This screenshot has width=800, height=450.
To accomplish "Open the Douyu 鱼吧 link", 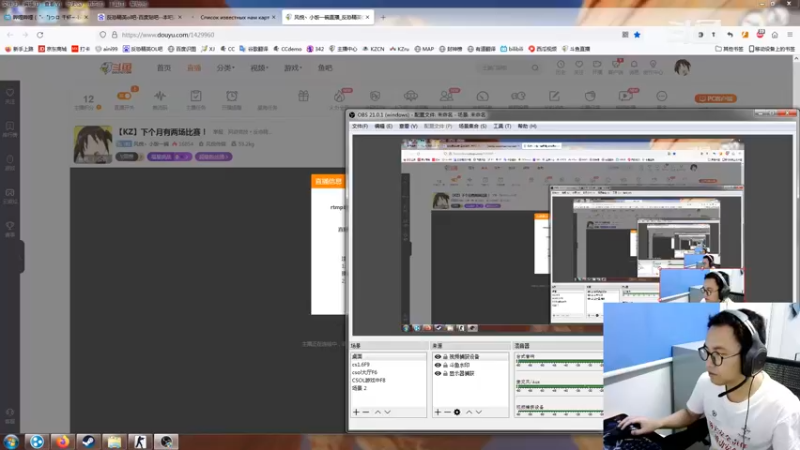I will click(325, 68).
